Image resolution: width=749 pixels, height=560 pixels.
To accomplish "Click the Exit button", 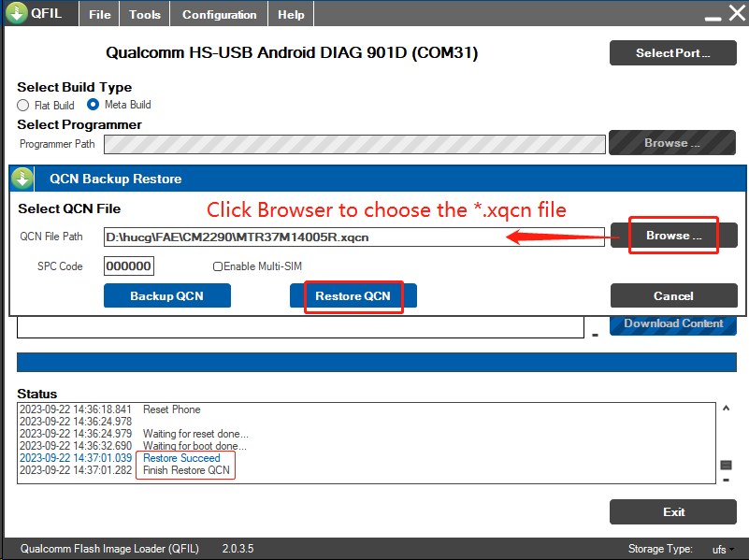I will pyautogui.click(x=673, y=512).
